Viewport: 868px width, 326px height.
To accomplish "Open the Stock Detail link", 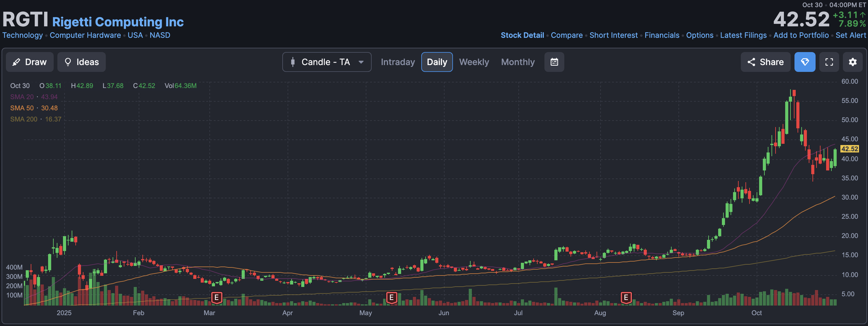I will [522, 35].
